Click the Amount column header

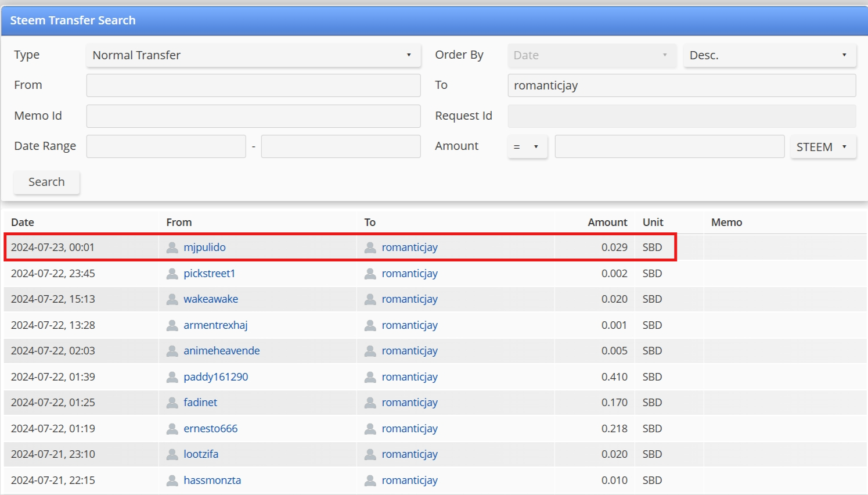click(x=607, y=223)
